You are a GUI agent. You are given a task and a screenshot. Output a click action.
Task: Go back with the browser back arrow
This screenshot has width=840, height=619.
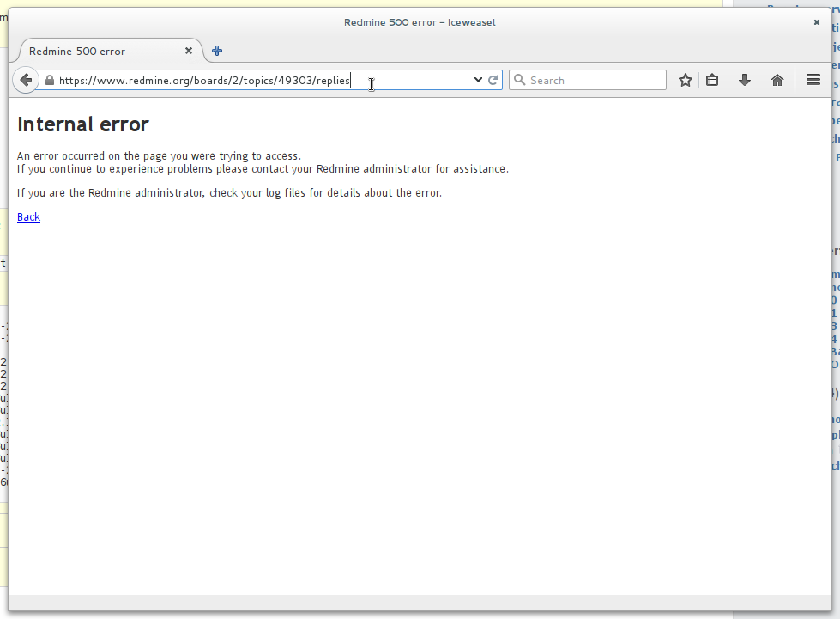coord(25,81)
